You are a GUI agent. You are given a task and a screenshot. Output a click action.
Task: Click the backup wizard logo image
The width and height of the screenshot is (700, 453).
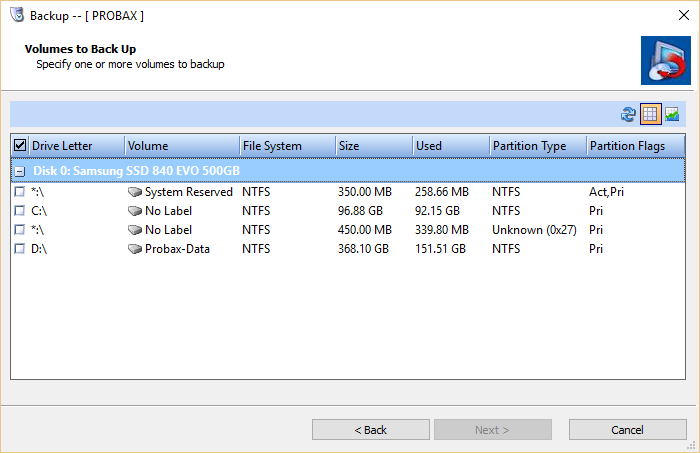click(666, 61)
